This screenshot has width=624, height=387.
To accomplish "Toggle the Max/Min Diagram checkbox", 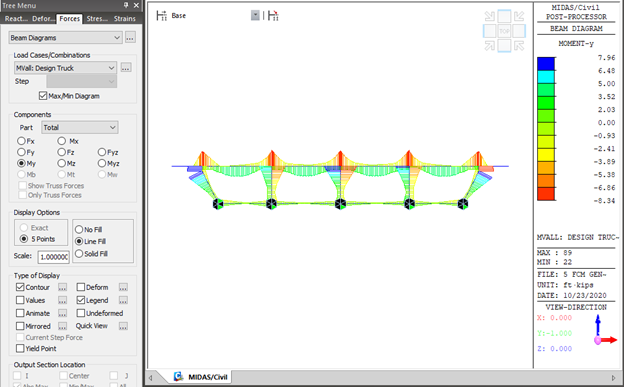I will pyautogui.click(x=43, y=96).
